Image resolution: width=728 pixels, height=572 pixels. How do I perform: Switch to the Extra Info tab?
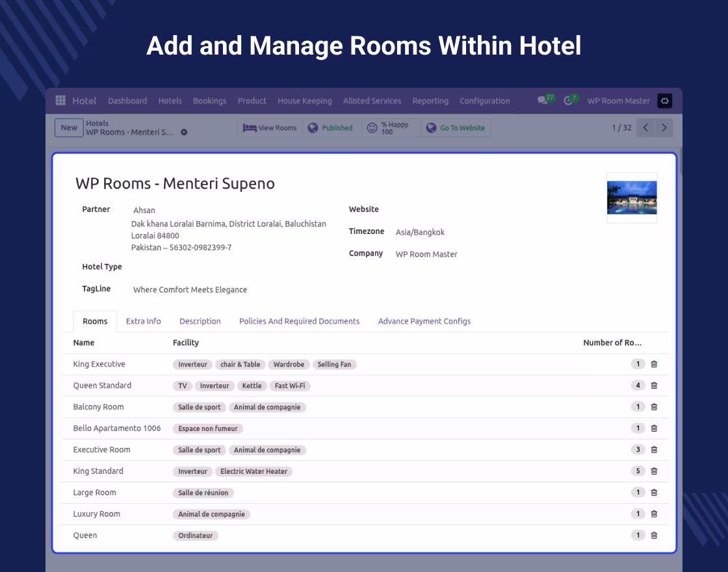pos(143,321)
